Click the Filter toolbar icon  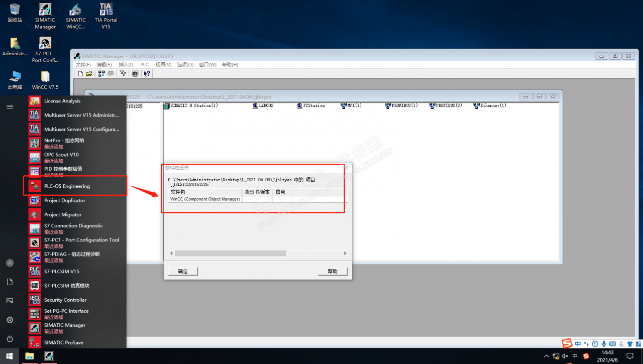[x=123, y=74]
